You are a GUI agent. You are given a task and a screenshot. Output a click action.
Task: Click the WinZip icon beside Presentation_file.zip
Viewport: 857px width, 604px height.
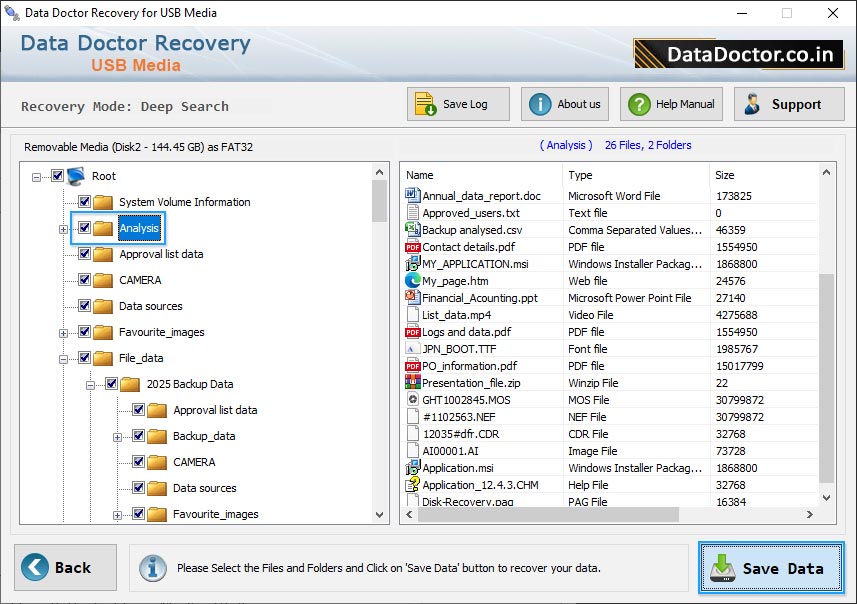[x=411, y=383]
